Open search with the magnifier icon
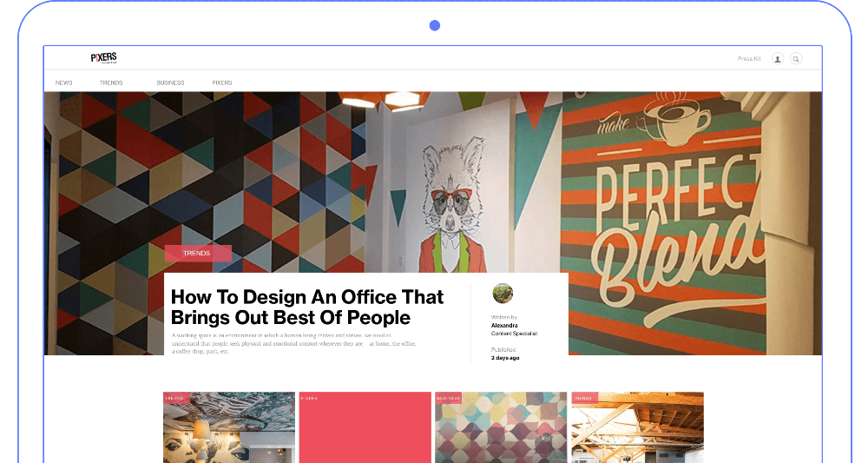Screen dimensions: 868x463 [x=796, y=59]
